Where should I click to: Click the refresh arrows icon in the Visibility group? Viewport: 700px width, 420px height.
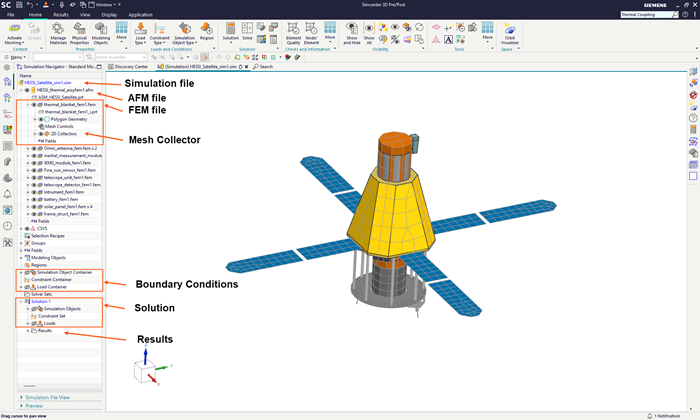[x=419, y=27]
